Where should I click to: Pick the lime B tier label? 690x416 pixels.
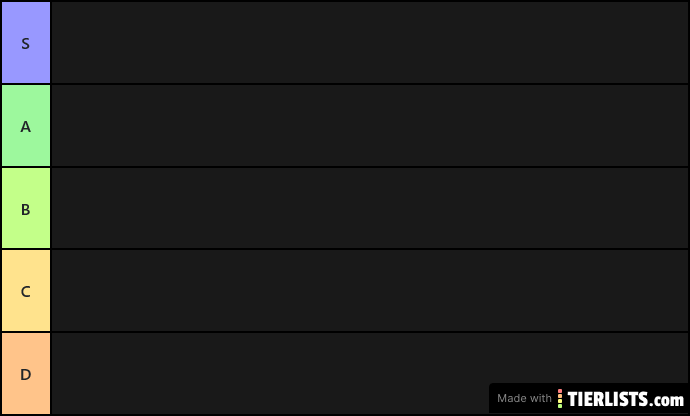[x=26, y=209]
